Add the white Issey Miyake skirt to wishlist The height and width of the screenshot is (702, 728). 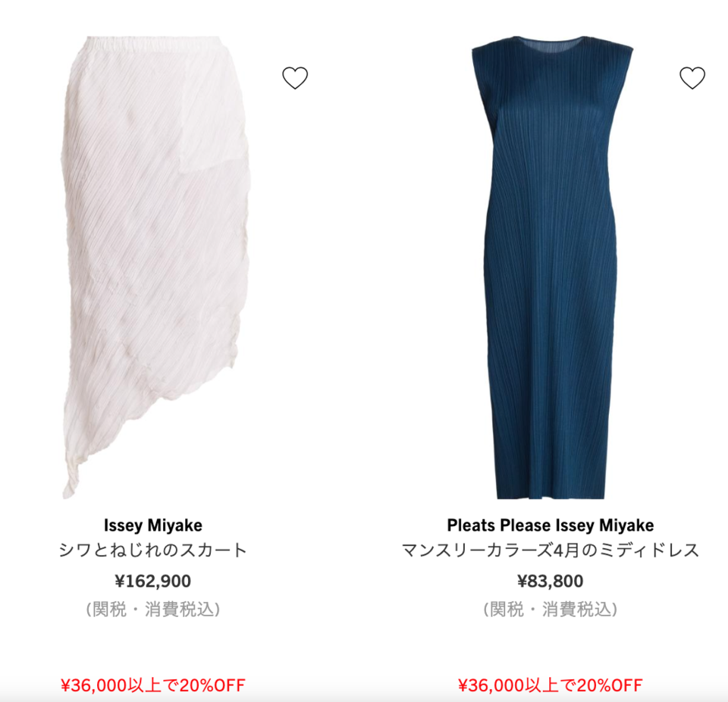(295, 78)
